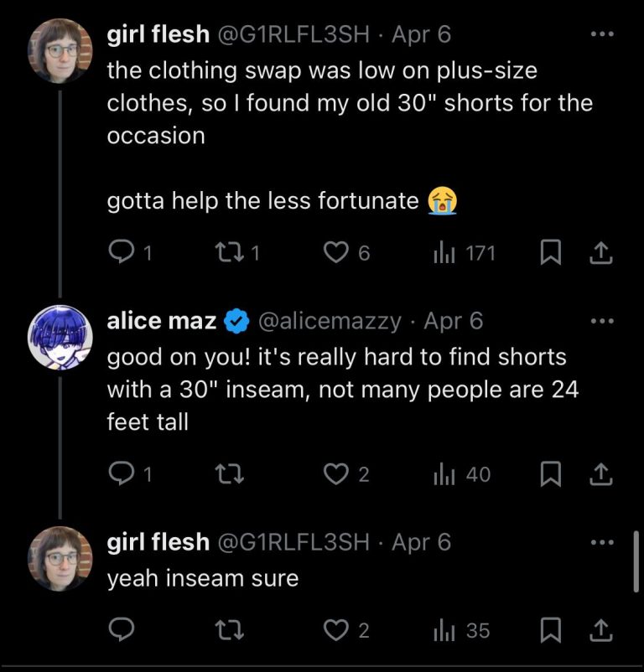Viewport: 644px width, 672px height.
Task: Open alice maz's profile picture
Action: pyautogui.click(x=60, y=337)
